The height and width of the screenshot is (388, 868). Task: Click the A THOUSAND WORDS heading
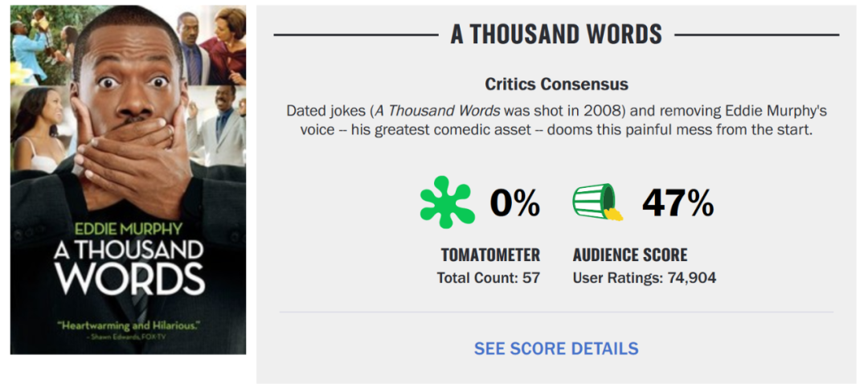556,35
